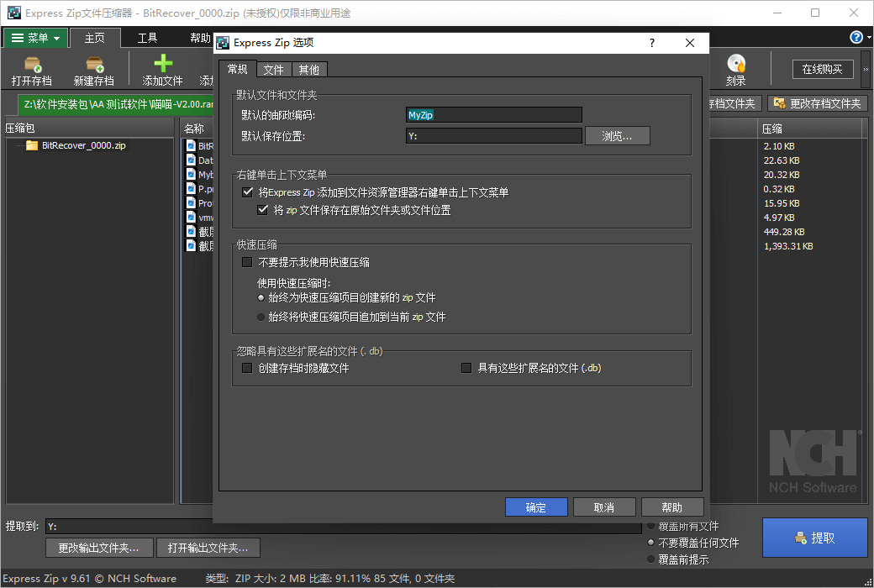The image size is (874, 588).
Task: Click the Express Zip icon in options dialog title
Action: coord(223,43)
